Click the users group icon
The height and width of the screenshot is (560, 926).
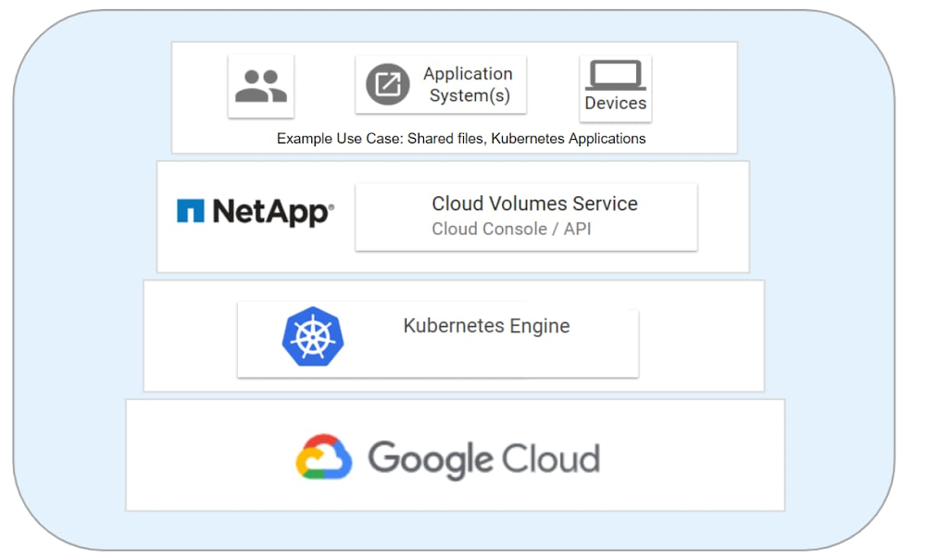[261, 86]
